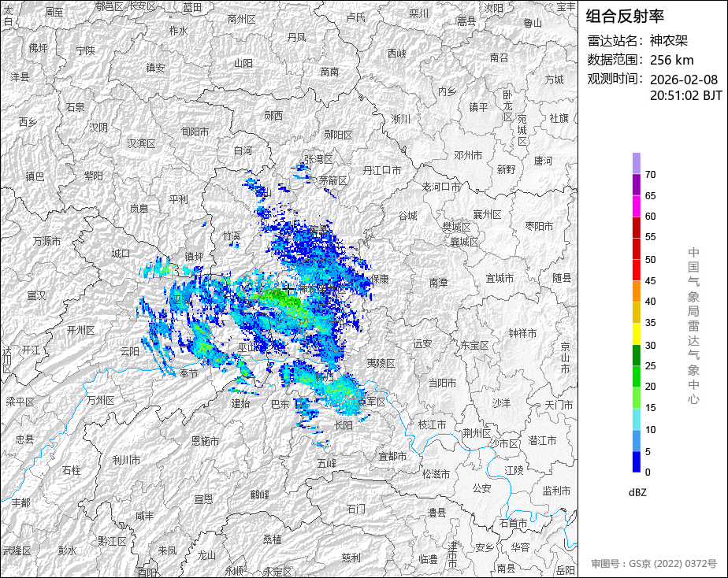Click the map label 黔江区

pyautogui.click(x=112, y=541)
